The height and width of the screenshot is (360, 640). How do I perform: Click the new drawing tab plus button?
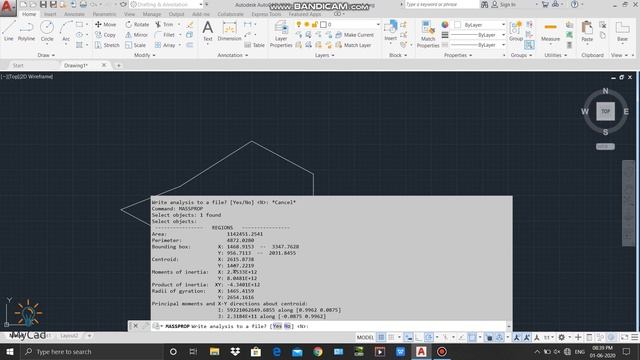click(118, 65)
